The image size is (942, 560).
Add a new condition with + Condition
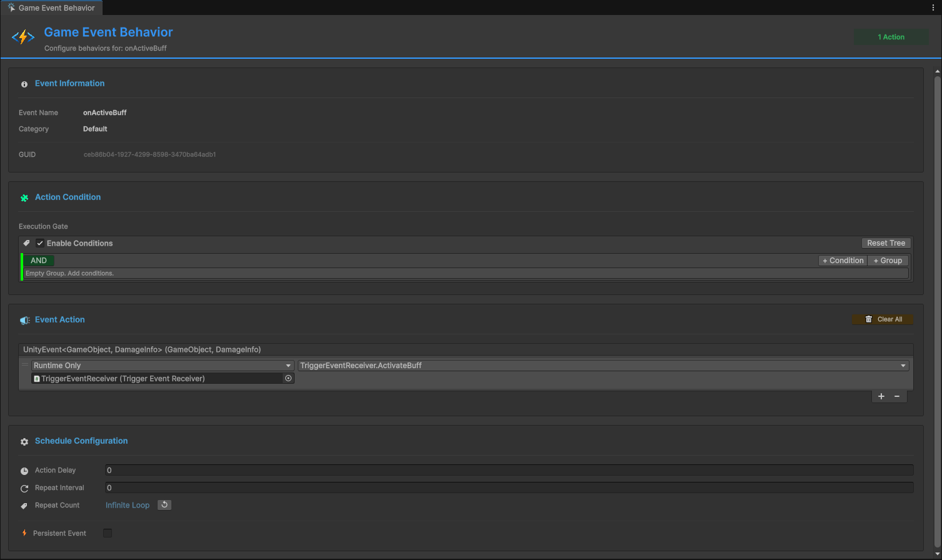[843, 260]
